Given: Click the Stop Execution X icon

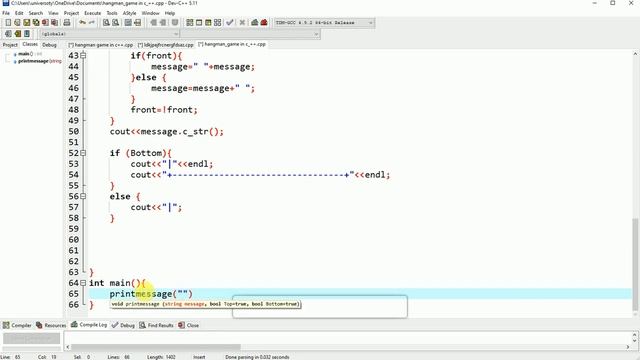Looking at the screenshot, I should [242, 23].
